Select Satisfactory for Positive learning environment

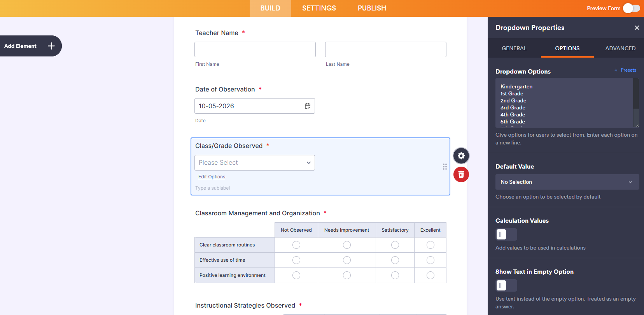pos(395,275)
